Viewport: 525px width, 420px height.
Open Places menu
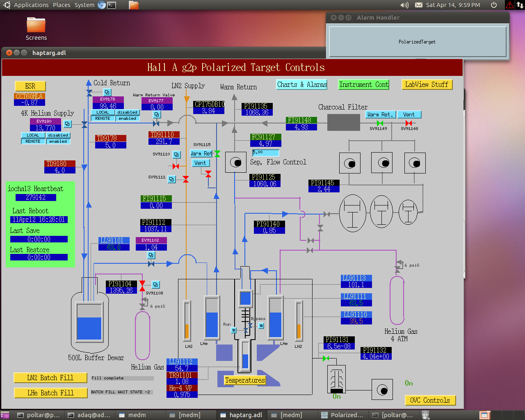point(62,5)
